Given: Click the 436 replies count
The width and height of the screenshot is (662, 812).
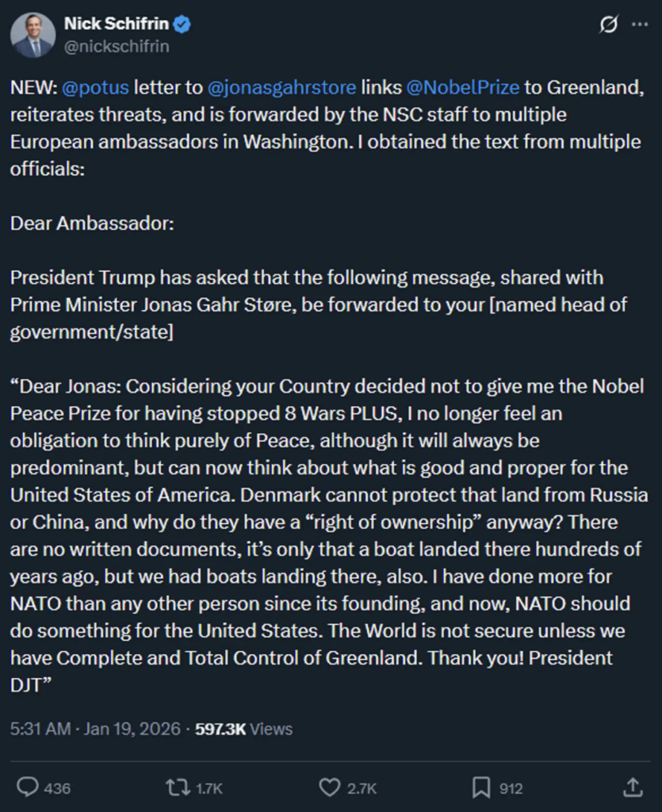Looking at the screenshot, I should [57, 788].
